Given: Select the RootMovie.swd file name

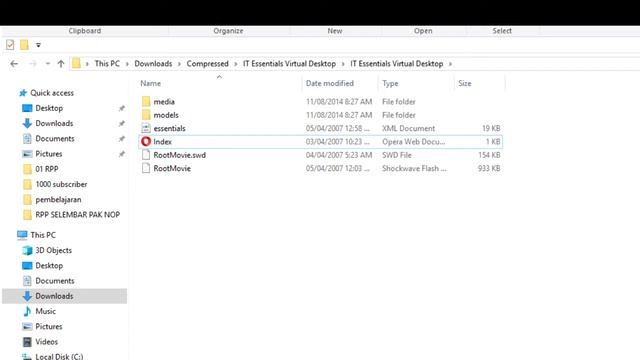Looking at the screenshot, I should (180, 155).
